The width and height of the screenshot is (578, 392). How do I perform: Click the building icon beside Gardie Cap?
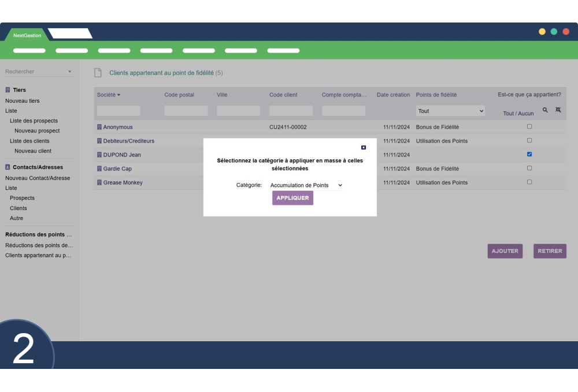pos(99,169)
